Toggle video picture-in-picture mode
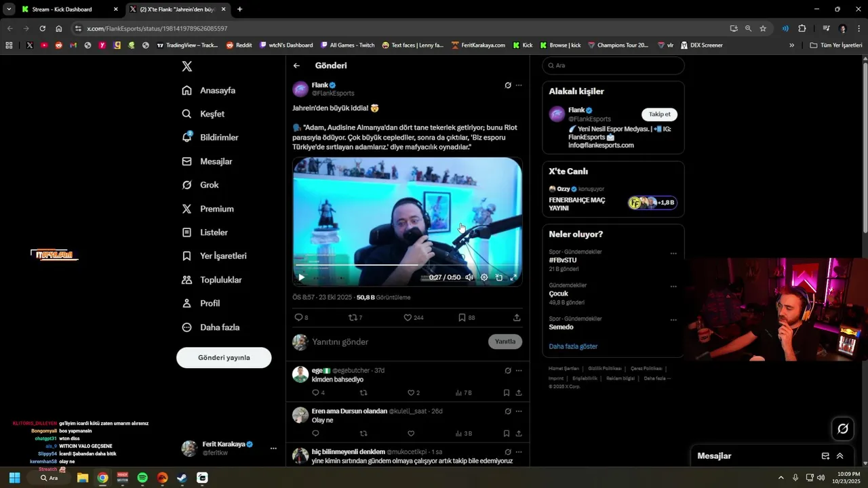868x488 pixels. click(x=499, y=277)
